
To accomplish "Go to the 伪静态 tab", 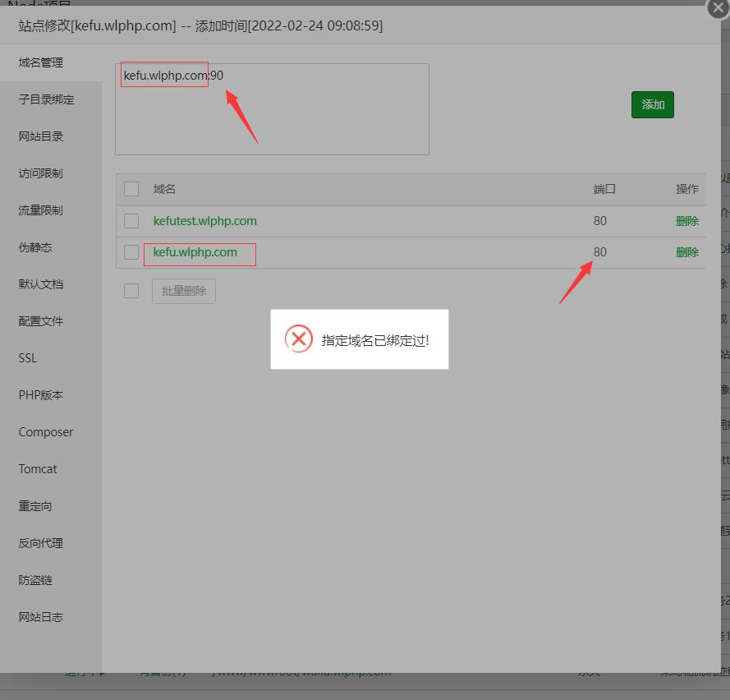I will (x=35, y=247).
